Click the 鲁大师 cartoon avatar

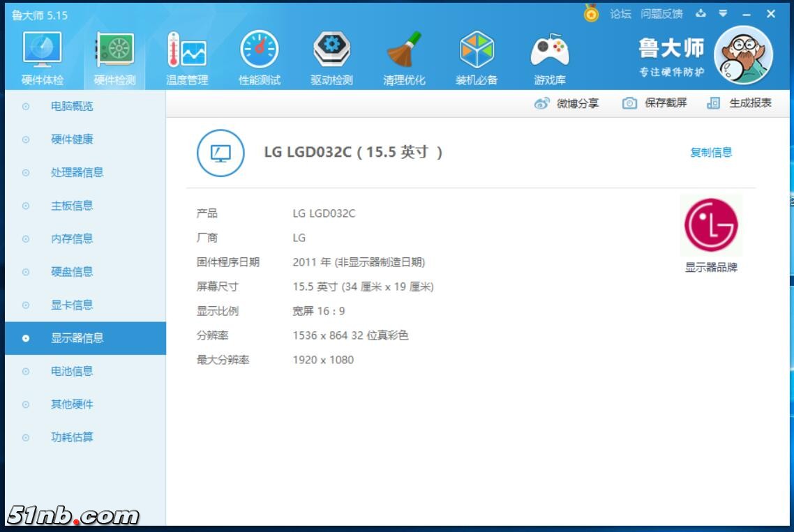pos(743,56)
